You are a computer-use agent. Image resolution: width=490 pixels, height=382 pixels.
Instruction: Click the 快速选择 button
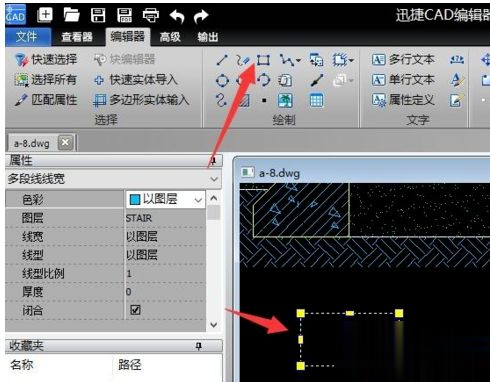46,60
